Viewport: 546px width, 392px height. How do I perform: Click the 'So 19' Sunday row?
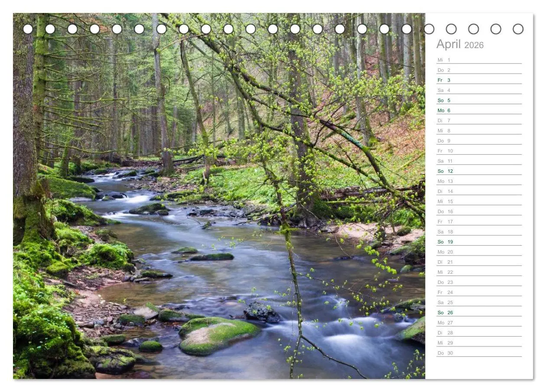click(x=479, y=241)
